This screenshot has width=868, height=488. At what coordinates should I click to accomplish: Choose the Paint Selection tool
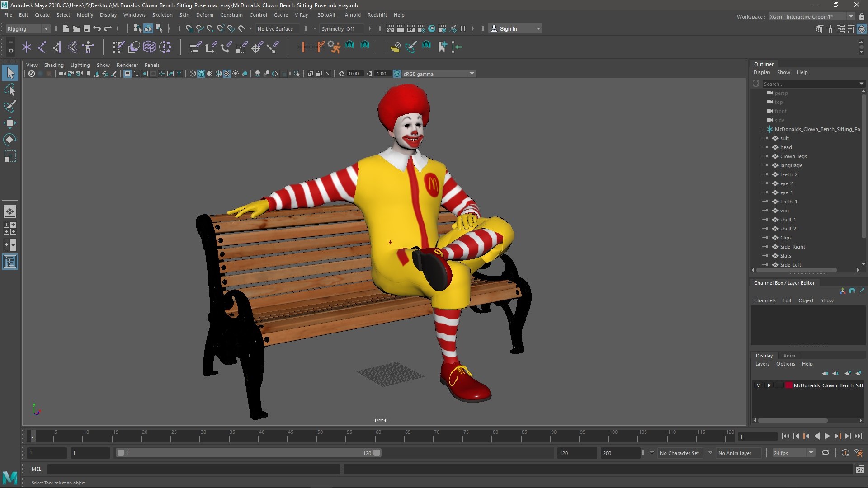(10, 106)
